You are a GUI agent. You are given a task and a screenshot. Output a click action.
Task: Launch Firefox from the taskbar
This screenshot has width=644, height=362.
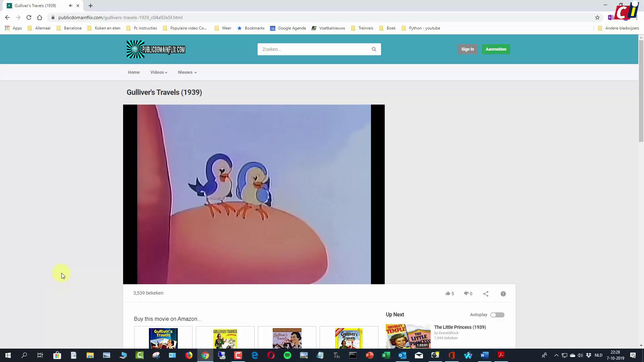point(189,355)
